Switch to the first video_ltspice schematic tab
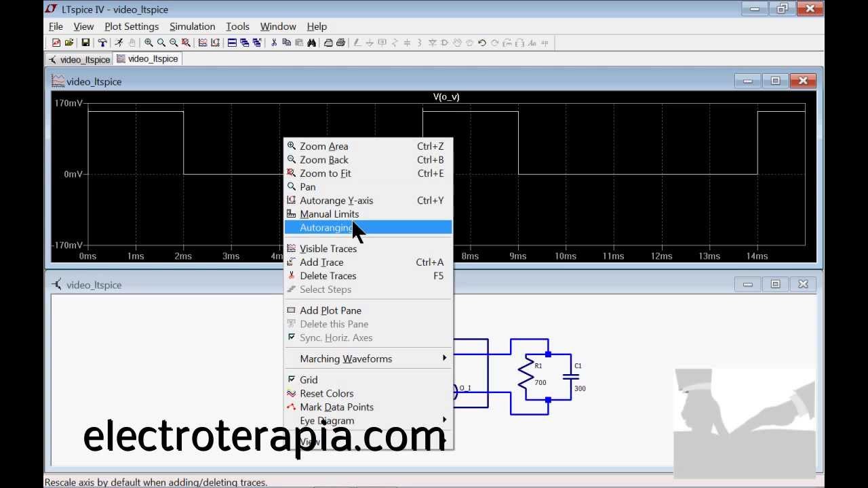The height and width of the screenshot is (488, 868). [x=79, y=60]
